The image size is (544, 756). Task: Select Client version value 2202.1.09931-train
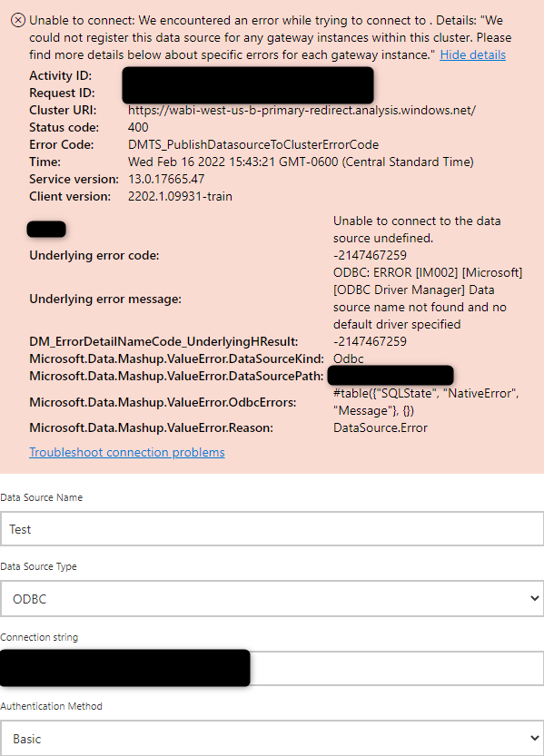coord(180,196)
